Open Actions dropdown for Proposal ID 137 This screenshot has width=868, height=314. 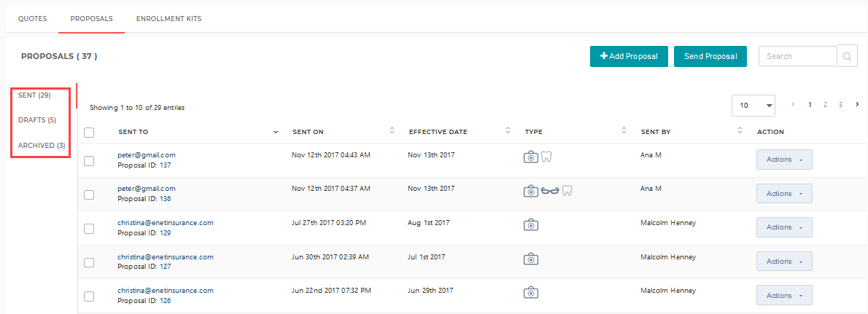pyautogui.click(x=784, y=160)
